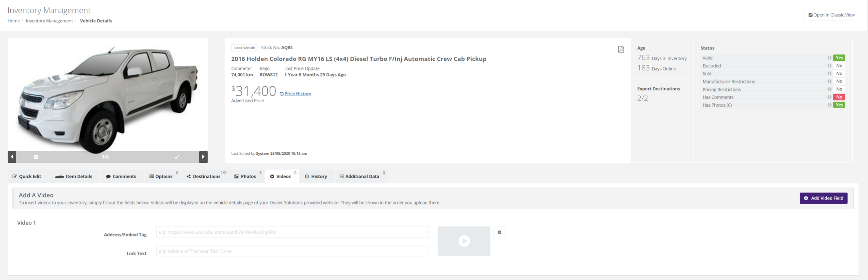Viewport: 868px width, 280px height.
Task: Delete Video 1 with trash icon
Action: (x=499, y=232)
